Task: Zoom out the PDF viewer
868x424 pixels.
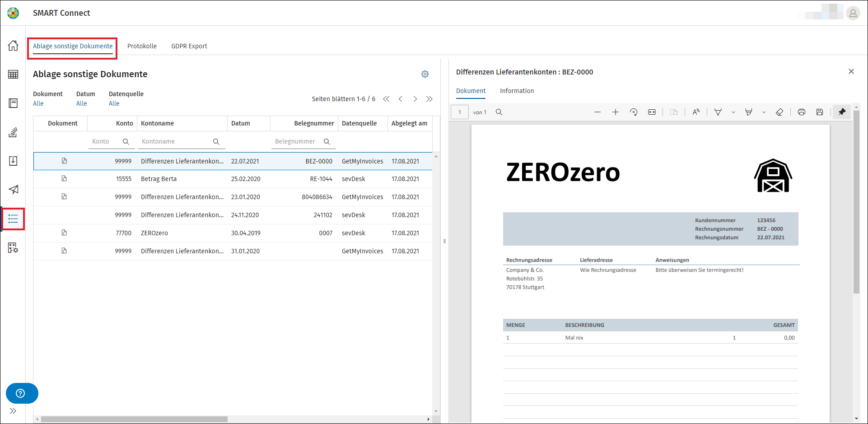Action: pos(597,112)
